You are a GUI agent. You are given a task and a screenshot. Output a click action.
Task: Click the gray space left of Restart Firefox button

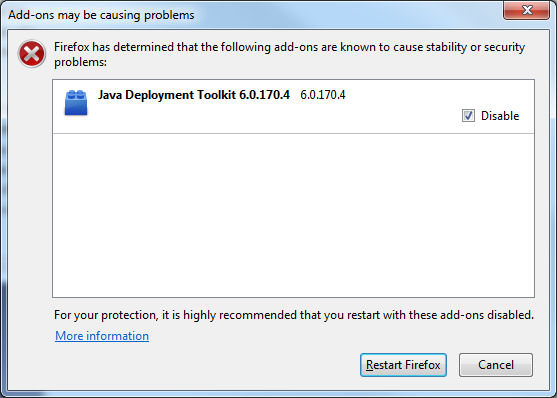(206, 365)
